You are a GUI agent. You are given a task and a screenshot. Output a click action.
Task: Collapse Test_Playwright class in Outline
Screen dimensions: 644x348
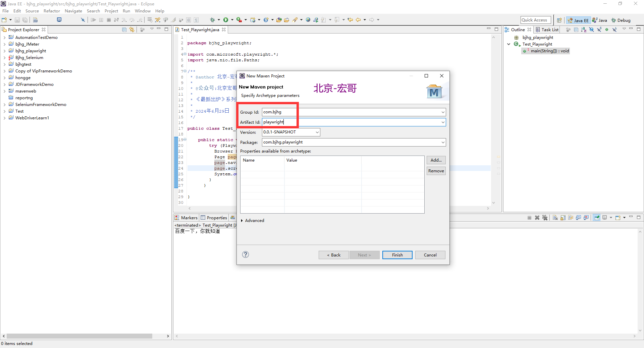coord(509,44)
